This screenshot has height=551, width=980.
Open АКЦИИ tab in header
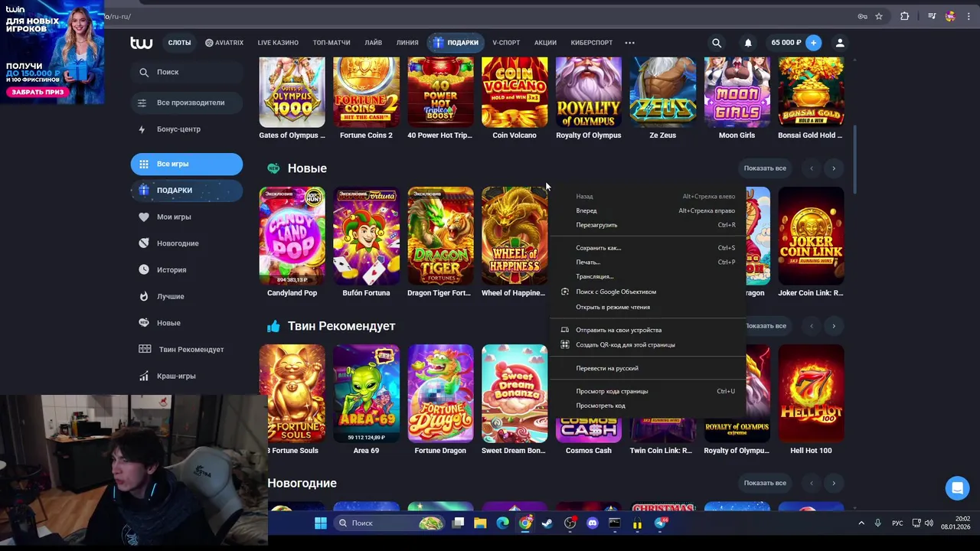(x=545, y=43)
